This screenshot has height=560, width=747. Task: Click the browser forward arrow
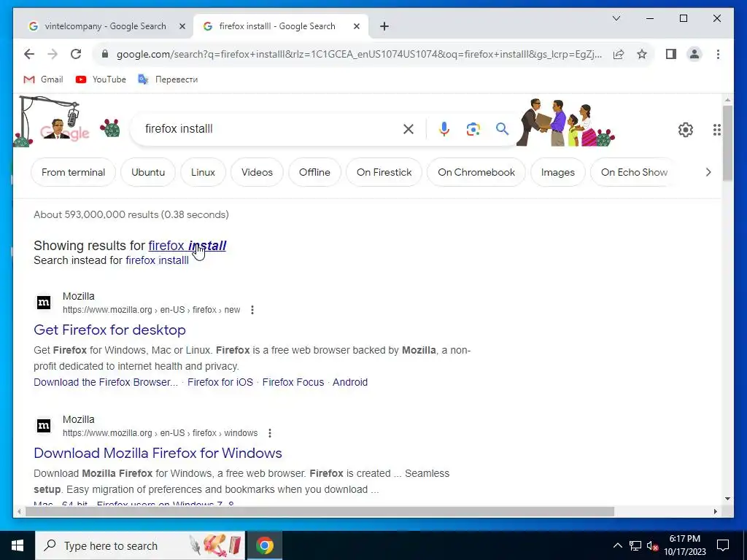pos(53,54)
